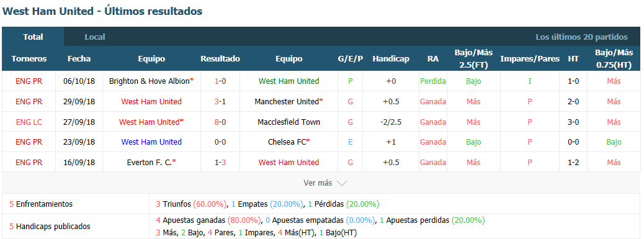
Task: Open Manchester United team link
Action: click(x=287, y=101)
